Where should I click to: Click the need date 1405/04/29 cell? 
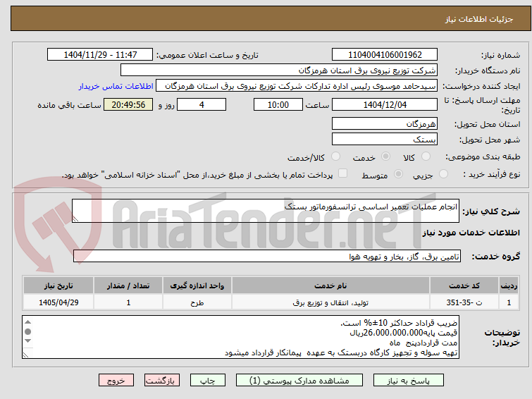tap(58, 302)
